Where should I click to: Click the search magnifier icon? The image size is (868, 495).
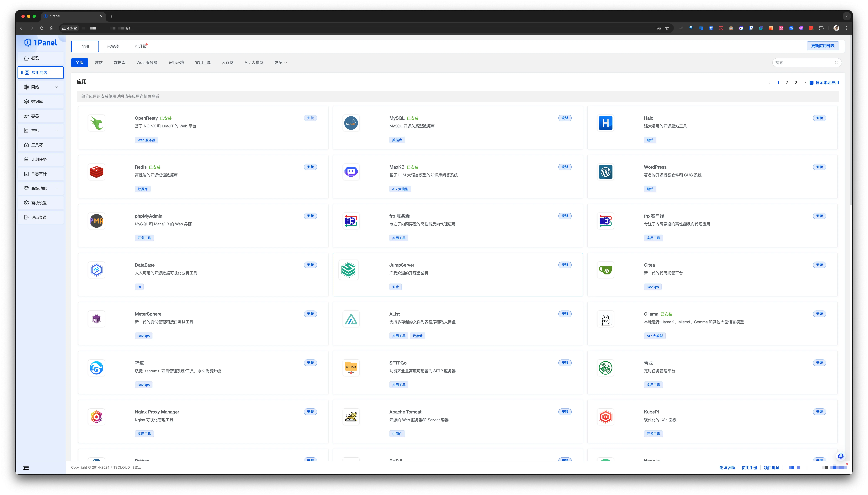[x=836, y=63]
